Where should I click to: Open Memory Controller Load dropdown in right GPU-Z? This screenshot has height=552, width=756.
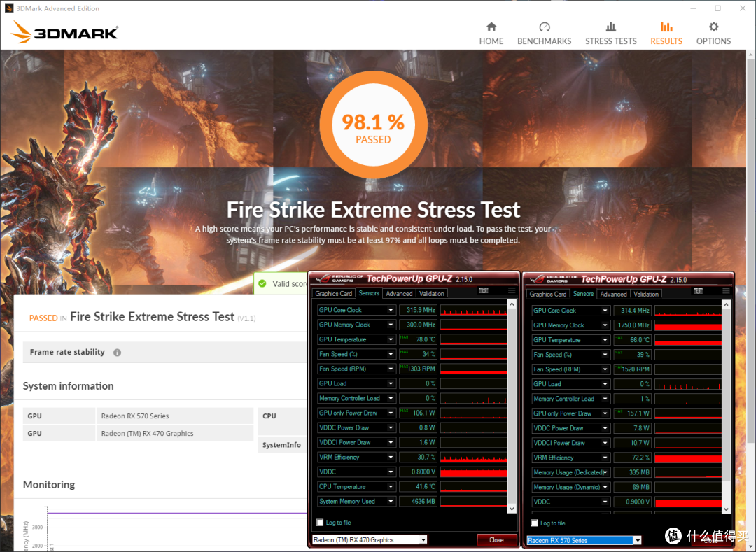tap(605, 399)
